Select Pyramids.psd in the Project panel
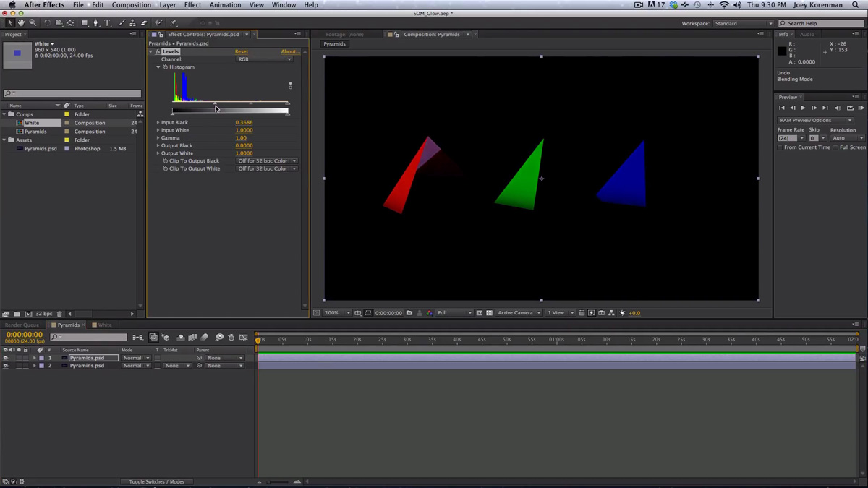 [41, 148]
